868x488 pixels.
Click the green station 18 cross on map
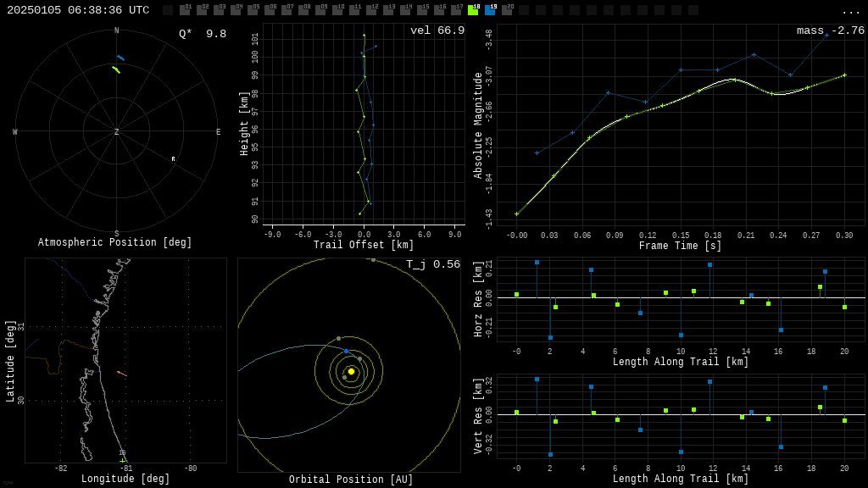click(122, 460)
